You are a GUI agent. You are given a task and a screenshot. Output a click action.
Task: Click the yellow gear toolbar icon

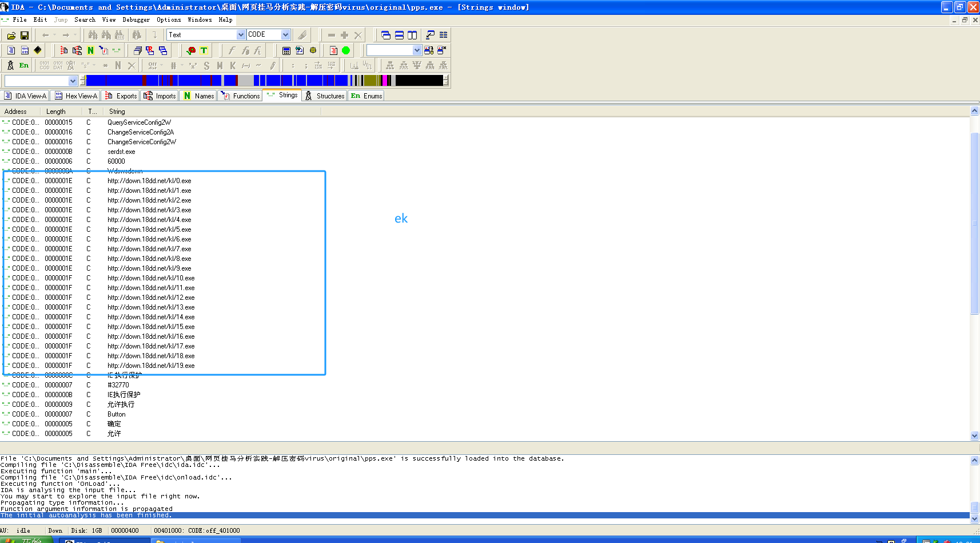tap(313, 50)
